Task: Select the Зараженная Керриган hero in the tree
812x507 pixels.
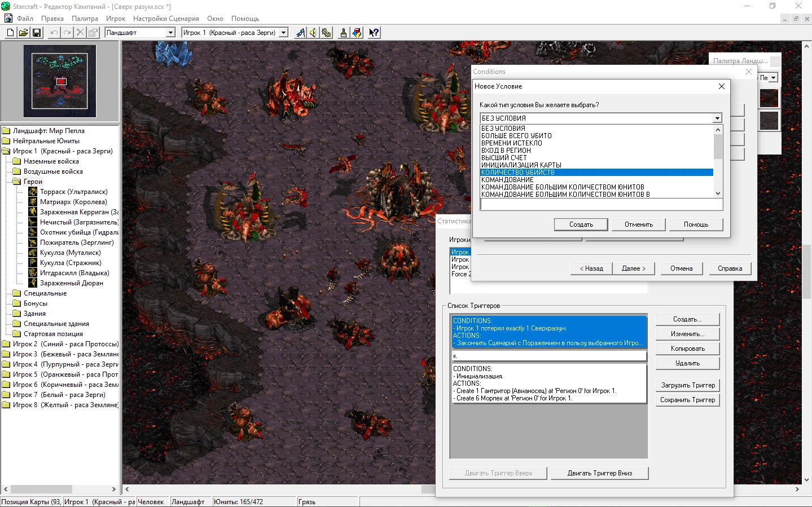Action: pos(77,211)
